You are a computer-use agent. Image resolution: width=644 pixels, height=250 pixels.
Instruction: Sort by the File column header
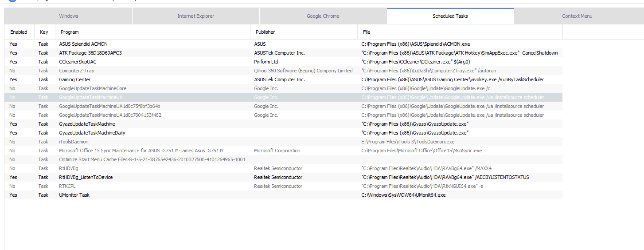(x=460, y=32)
